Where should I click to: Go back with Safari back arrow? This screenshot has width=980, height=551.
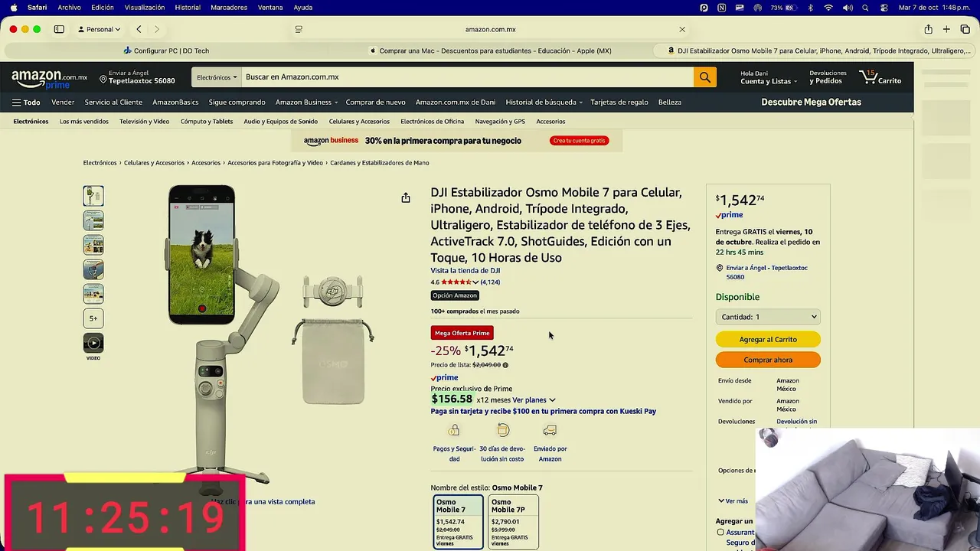(139, 29)
